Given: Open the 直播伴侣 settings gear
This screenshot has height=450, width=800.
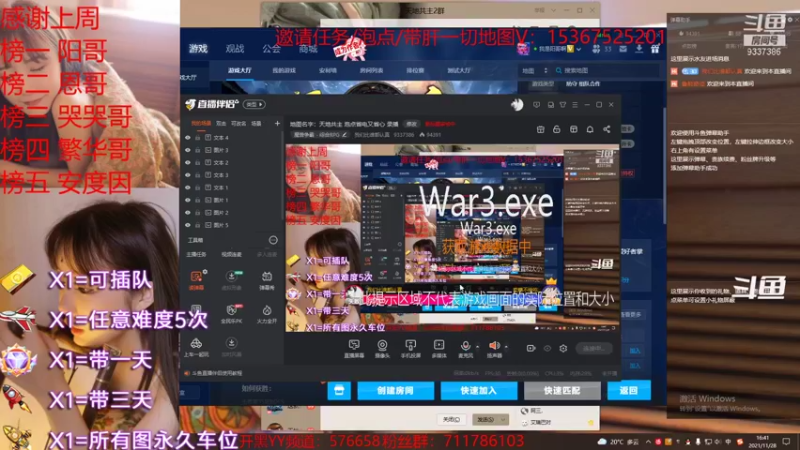Looking at the screenshot, I should click(563, 348).
